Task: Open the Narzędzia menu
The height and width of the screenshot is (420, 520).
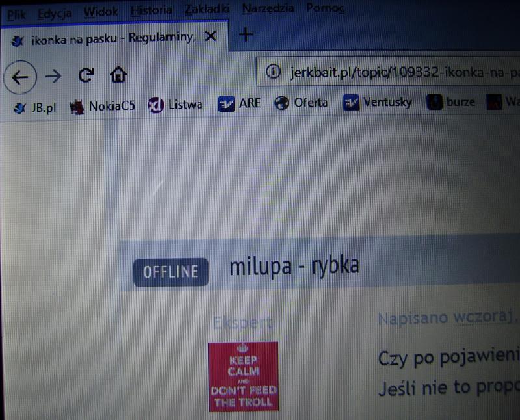Action: tap(268, 8)
